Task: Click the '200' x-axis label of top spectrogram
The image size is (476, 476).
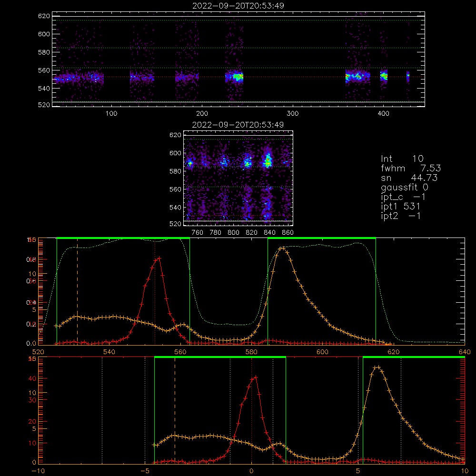Action: (x=202, y=114)
